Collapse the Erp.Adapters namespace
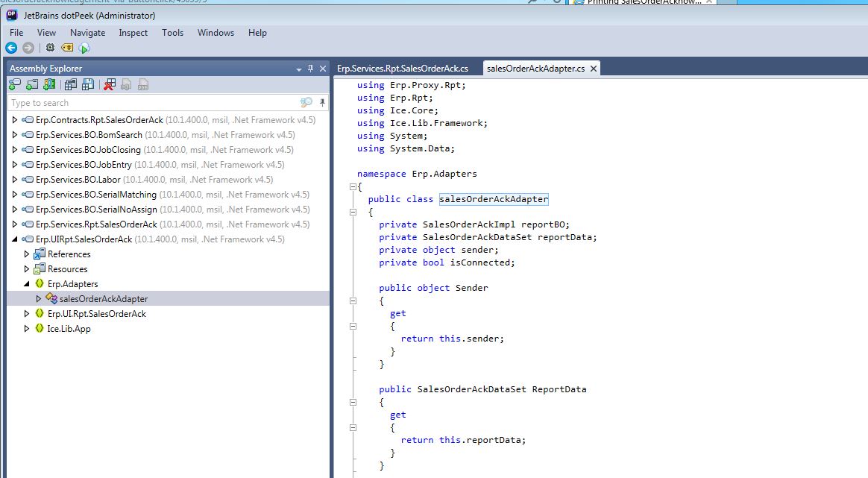Screen dimensions: 868x478 (x=27, y=284)
